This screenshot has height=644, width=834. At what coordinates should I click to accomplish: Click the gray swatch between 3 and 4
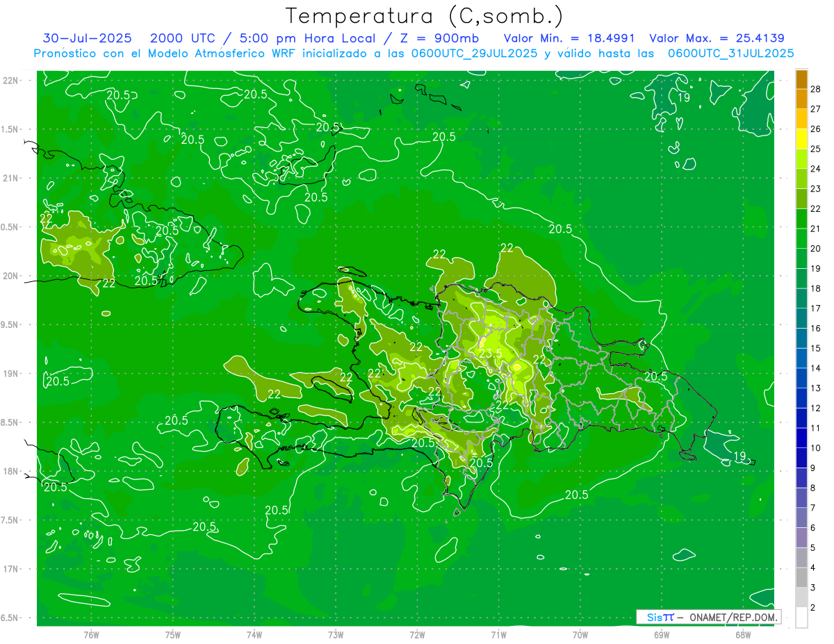pos(801,577)
